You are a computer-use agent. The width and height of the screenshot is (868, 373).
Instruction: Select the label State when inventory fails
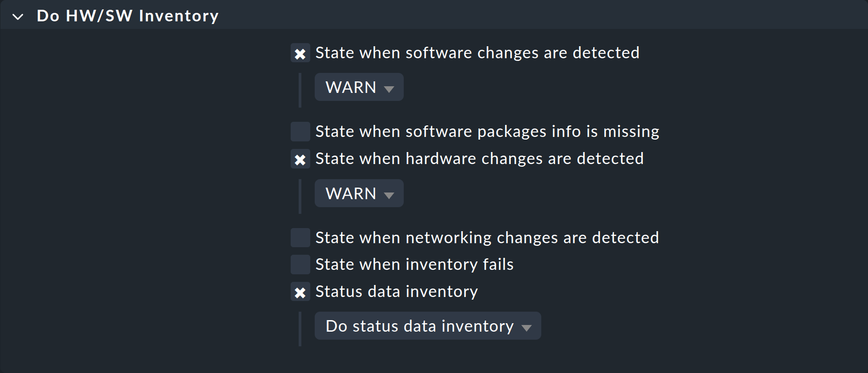pyautogui.click(x=414, y=264)
